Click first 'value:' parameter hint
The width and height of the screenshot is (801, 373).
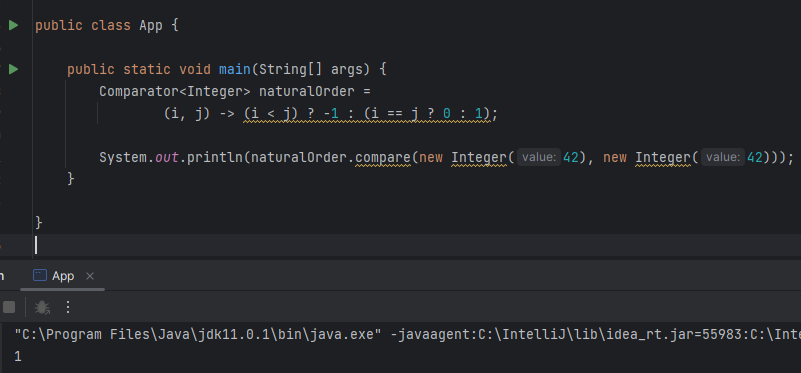[539, 157]
